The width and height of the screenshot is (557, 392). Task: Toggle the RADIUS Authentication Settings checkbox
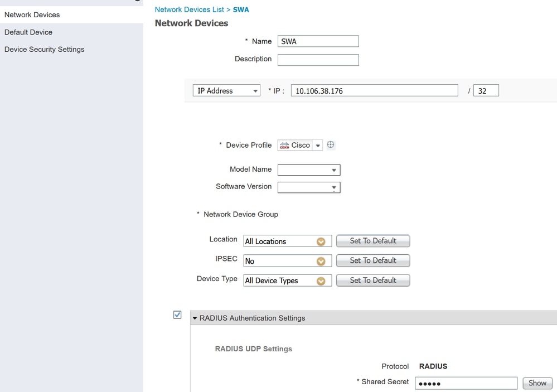pos(177,315)
